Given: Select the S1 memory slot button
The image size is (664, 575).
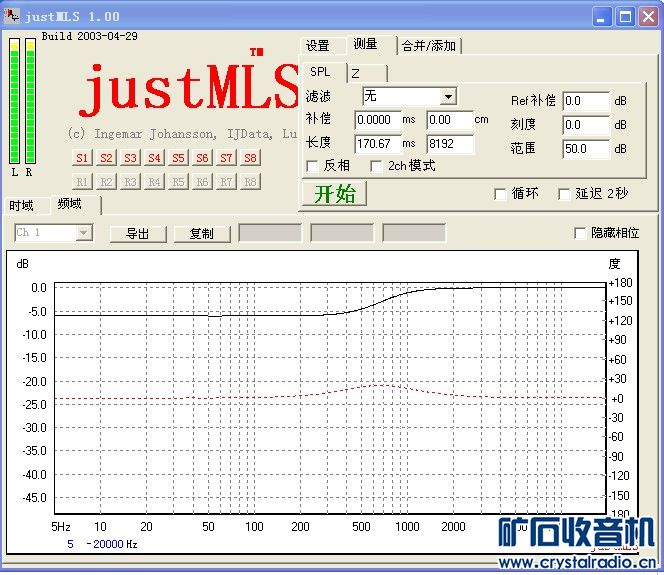Looking at the screenshot, I should coord(82,158).
